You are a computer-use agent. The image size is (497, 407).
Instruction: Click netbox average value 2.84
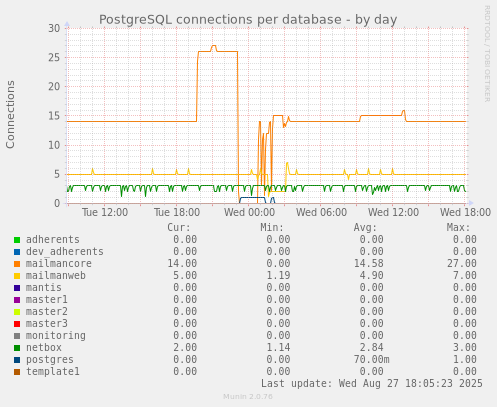click(371, 347)
